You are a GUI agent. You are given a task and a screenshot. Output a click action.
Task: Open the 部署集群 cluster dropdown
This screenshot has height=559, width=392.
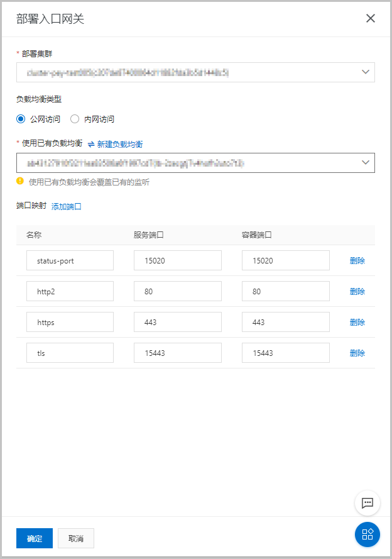click(x=195, y=72)
